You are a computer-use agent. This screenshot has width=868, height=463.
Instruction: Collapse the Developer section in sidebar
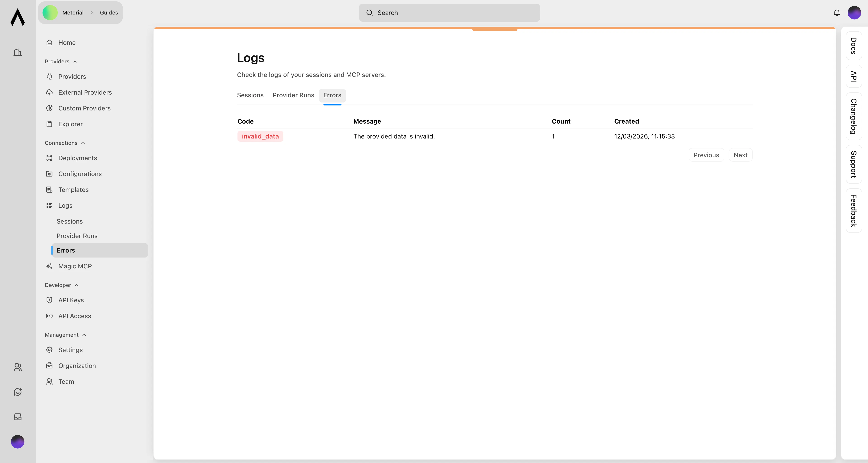pos(77,285)
